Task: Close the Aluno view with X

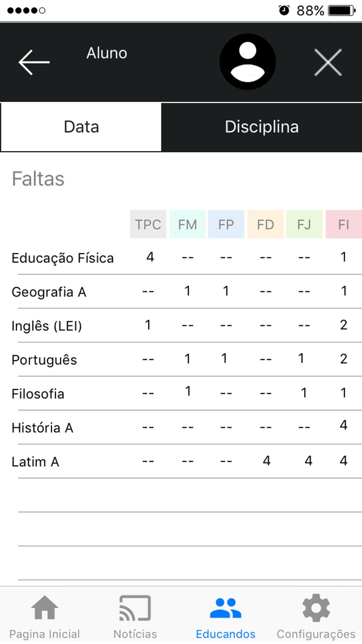Action: point(328,62)
